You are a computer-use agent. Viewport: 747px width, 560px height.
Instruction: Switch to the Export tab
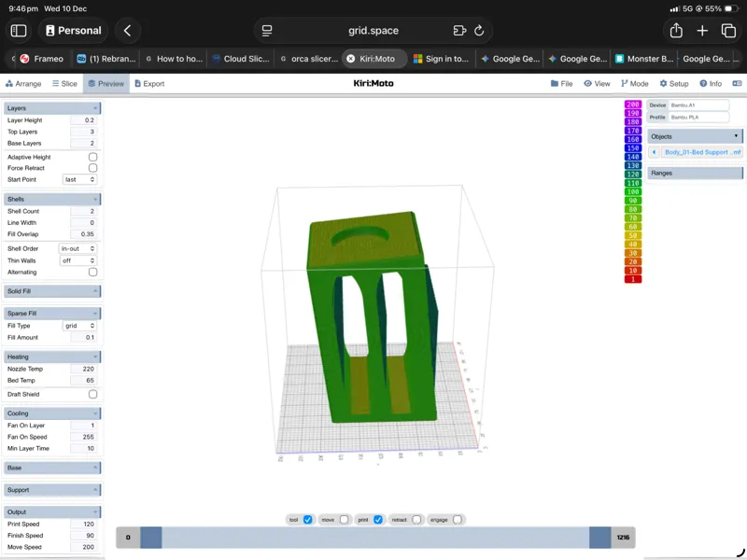click(149, 83)
